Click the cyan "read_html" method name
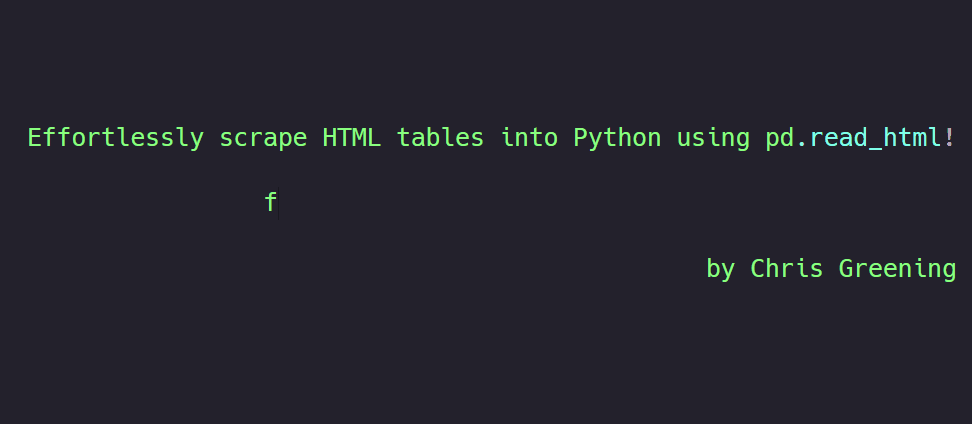This screenshot has width=972, height=424. coord(876,138)
